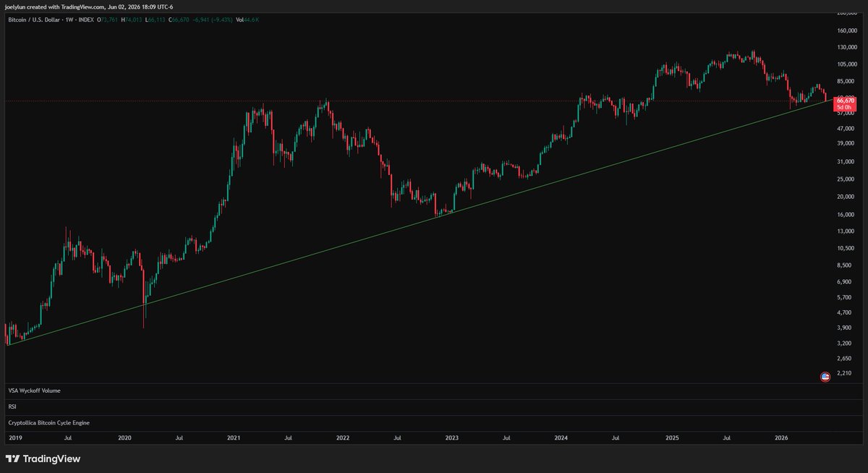Click the 85,000 price scale label
868x473 pixels.
pyautogui.click(x=844, y=81)
